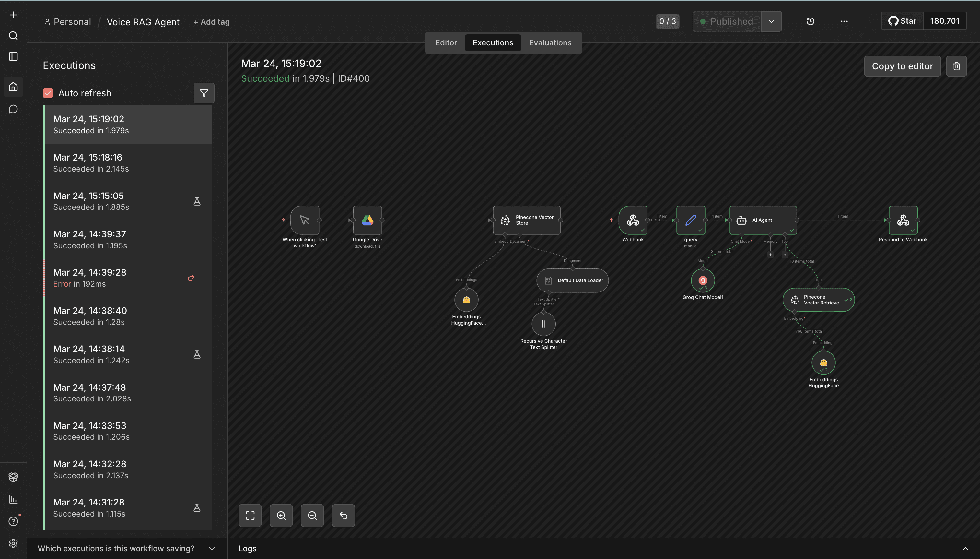Switch to the Editor tab
Image resolution: width=980 pixels, height=559 pixels.
(446, 42)
